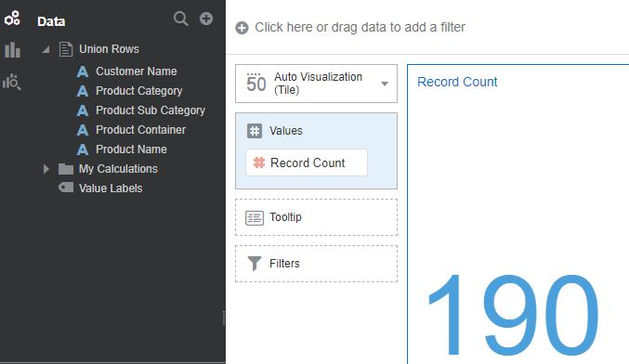Select the Values drop target section
629x364 pixels.
(x=316, y=150)
